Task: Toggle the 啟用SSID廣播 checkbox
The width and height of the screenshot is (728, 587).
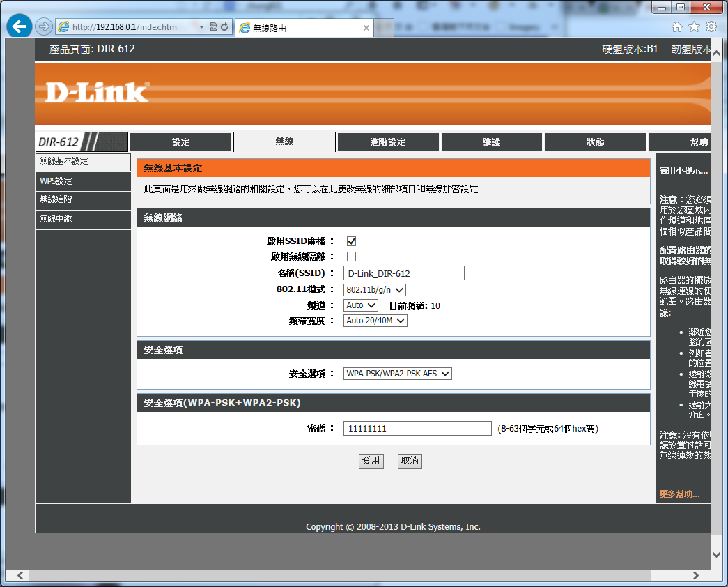Action: pyautogui.click(x=351, y=241)
